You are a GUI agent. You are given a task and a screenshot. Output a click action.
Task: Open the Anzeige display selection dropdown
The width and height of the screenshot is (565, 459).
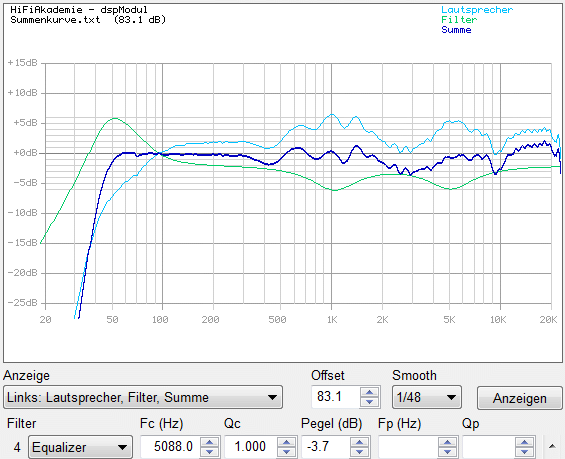143,397
